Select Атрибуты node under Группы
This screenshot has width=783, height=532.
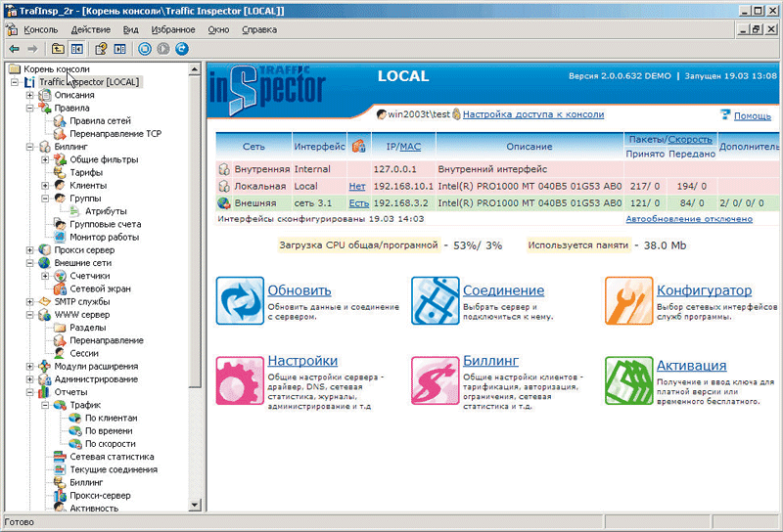click(106, 211)
